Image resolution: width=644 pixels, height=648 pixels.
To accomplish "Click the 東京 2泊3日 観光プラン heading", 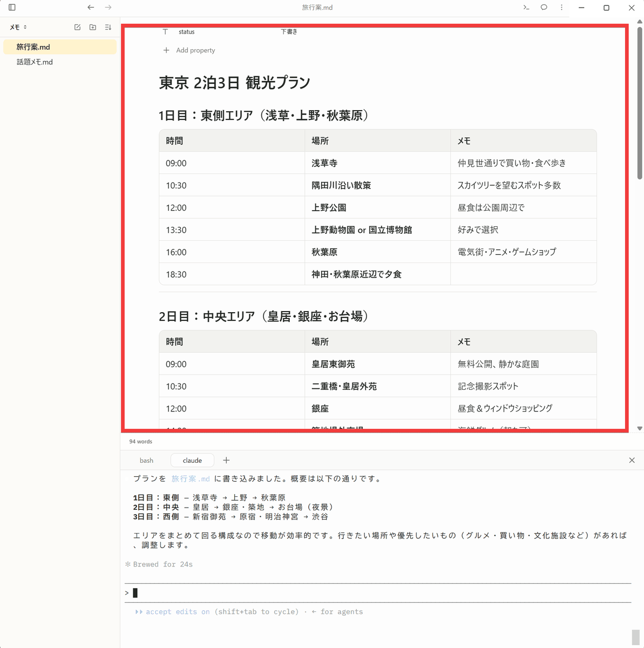I will (x=235, y=83).
